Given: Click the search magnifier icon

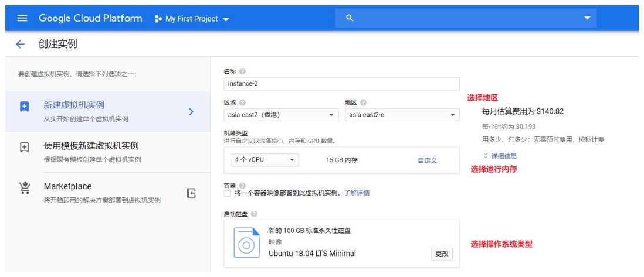Looking at the screenshot, I should [x=350, y=18].
